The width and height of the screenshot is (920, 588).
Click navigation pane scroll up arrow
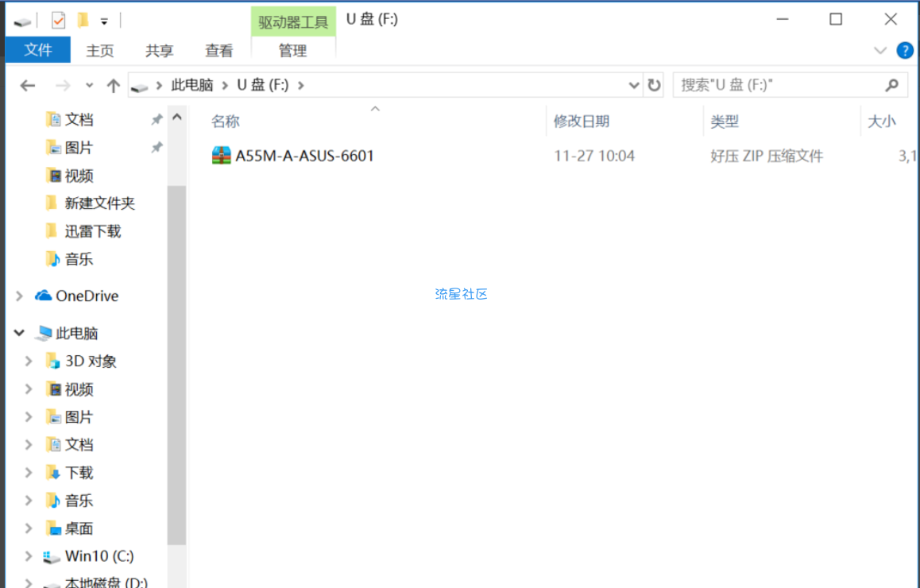point(176,118)
